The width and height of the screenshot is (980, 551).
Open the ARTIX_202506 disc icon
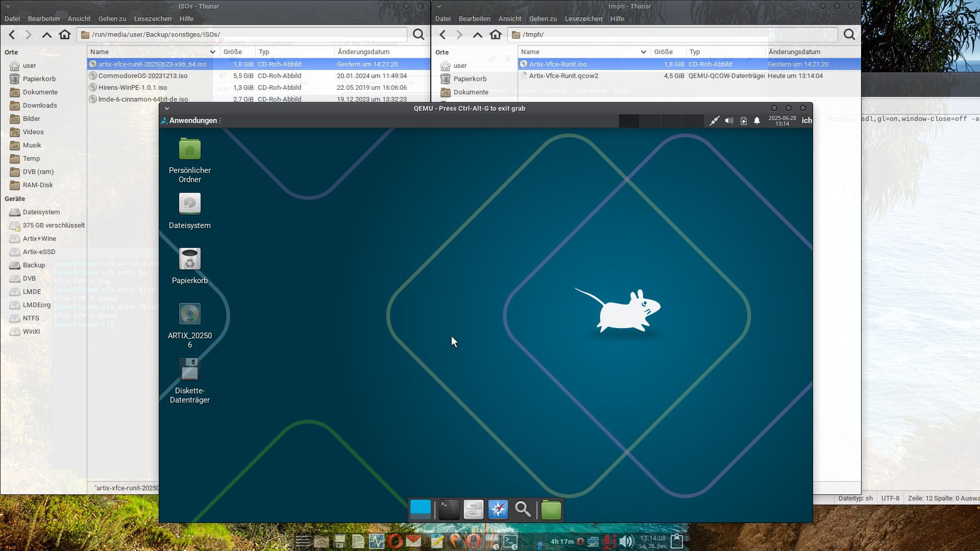click(x=189, y=314)
